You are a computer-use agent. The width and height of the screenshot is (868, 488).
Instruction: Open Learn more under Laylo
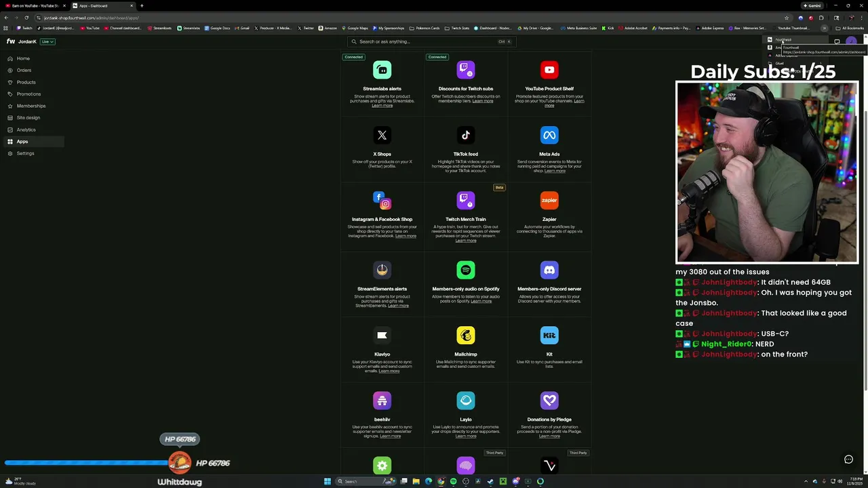466,436
